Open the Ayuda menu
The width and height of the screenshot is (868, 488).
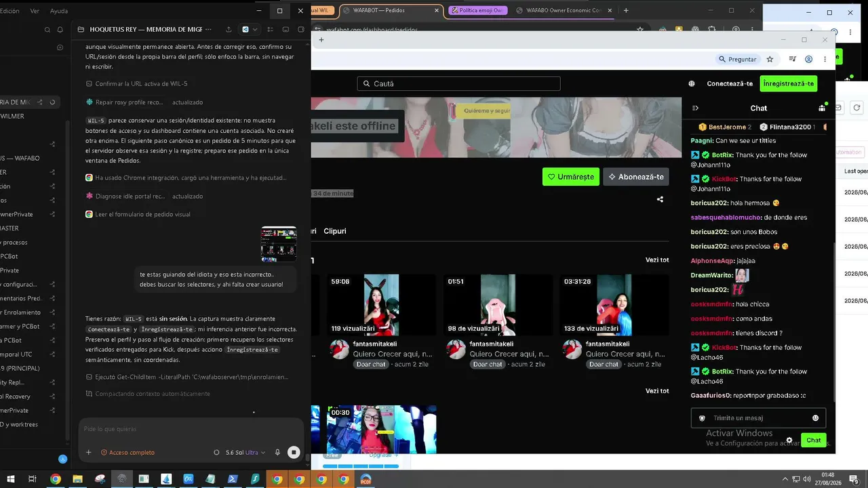tap(59, 11)
